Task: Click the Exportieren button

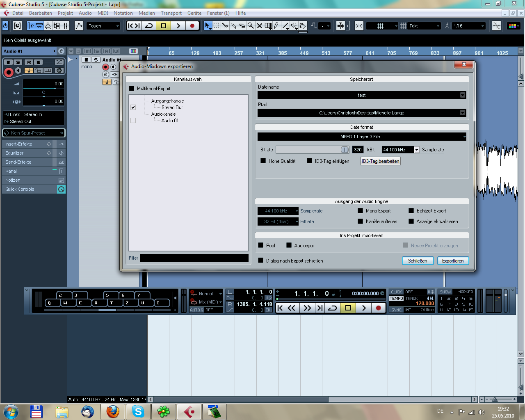Action: click(453, 261)
